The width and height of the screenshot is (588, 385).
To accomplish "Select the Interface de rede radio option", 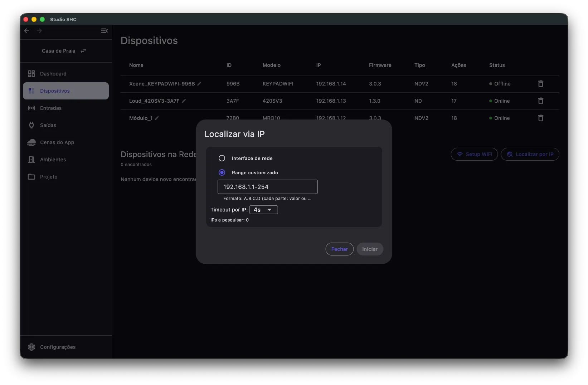I will [222, 158].
